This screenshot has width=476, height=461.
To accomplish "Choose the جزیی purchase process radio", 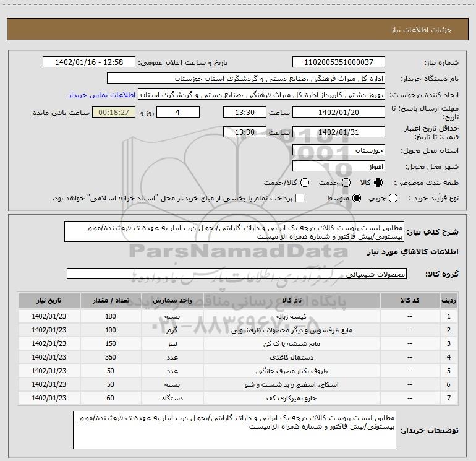I will (x=393, y=198).
